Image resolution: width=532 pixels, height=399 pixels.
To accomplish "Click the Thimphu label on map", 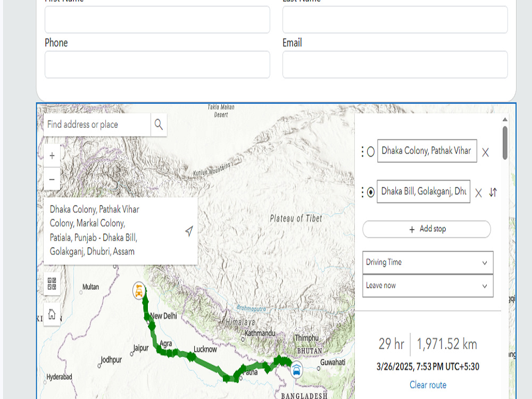I will (307, 338).
